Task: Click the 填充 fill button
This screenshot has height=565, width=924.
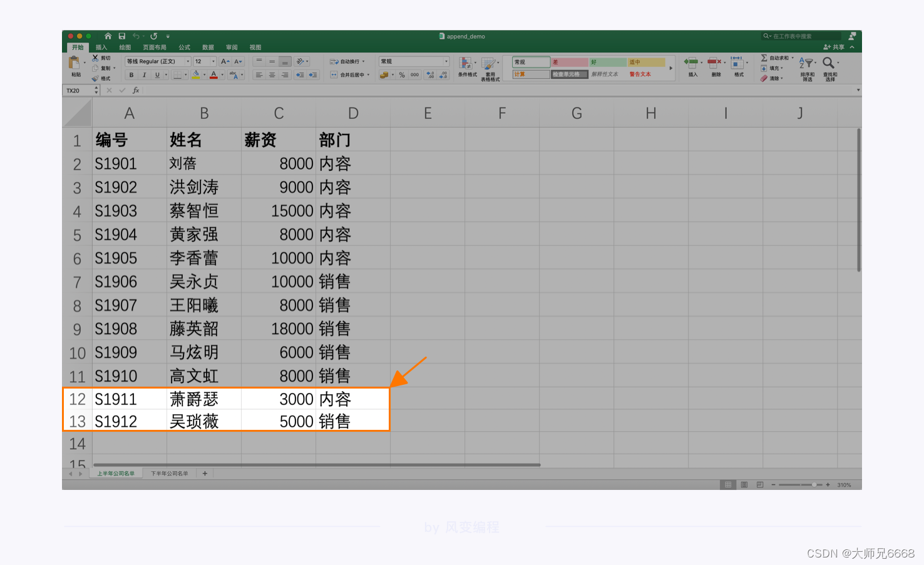Action: (x=771, y=68)
